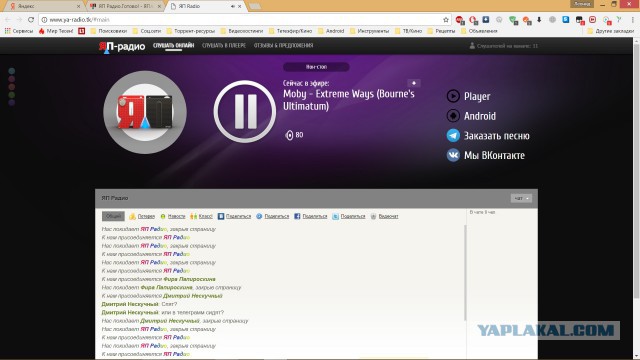This screenshot has width=640, height=360.
Task: Click the VK icon beside Мы ВКонтакте
Action: pyautogui.click(x=453, y=155)
